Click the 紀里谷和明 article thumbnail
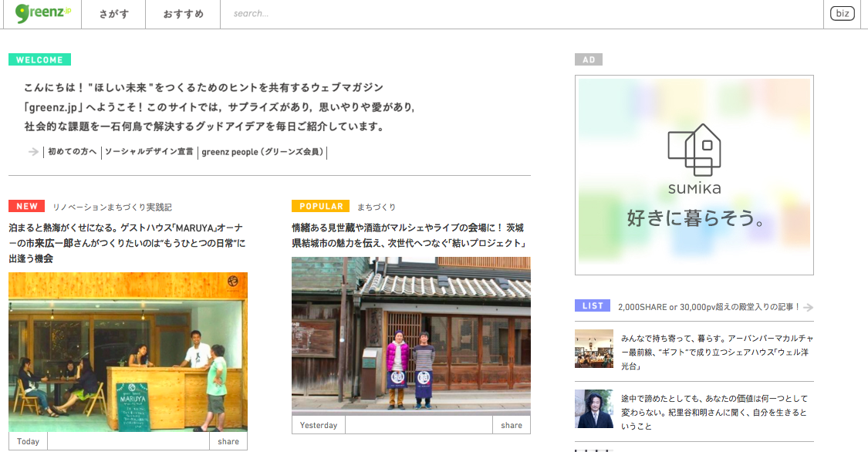 [593, 410]
